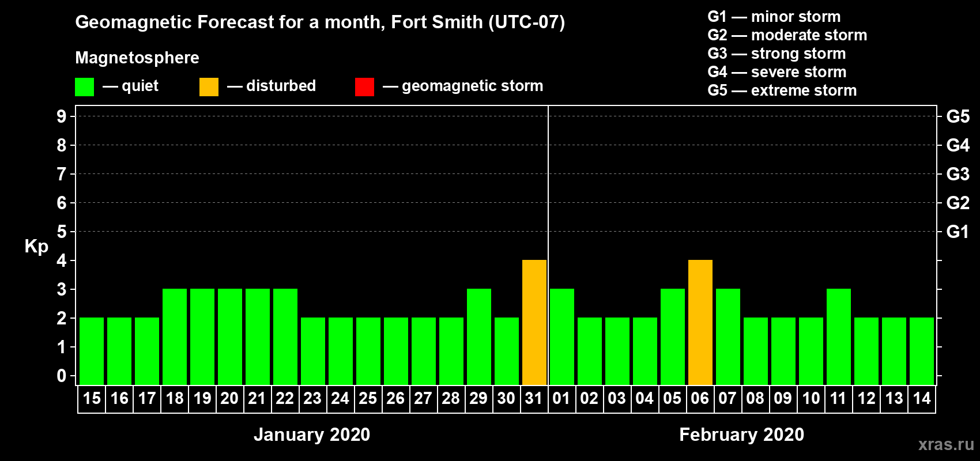Click Kp axis value 4
The width and height of the screenshot is (980, 461).
62,260
